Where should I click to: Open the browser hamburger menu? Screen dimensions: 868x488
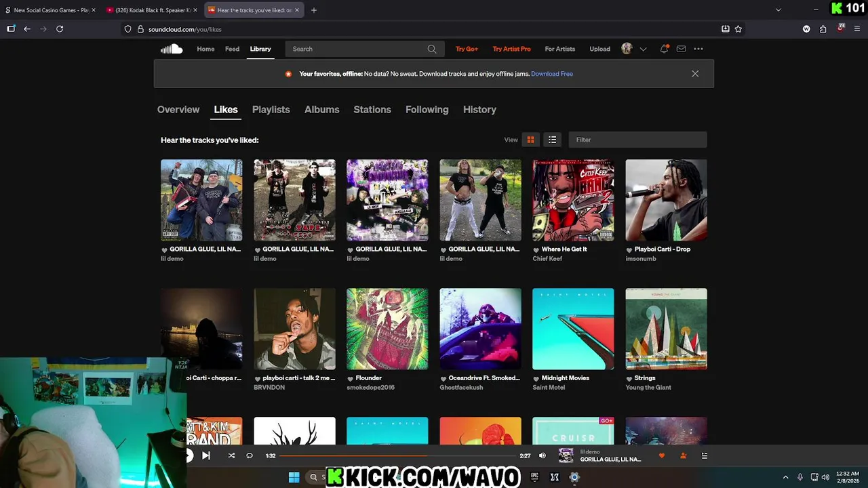coord(857,29)
